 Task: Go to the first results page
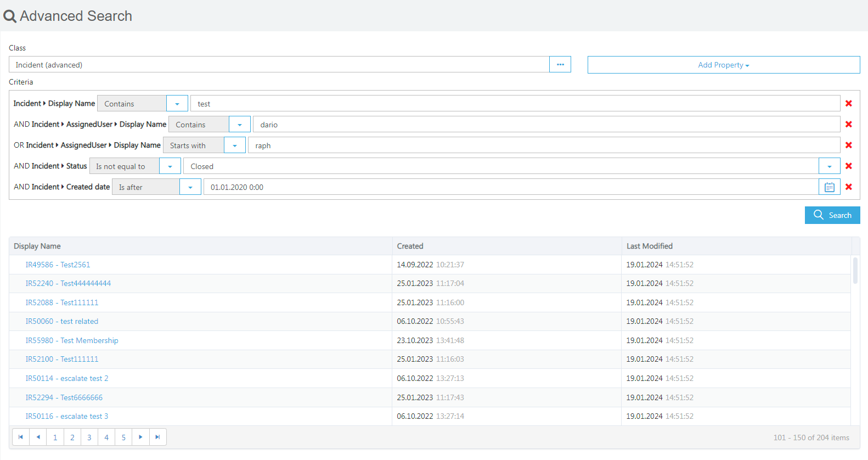tap(21, 437)
